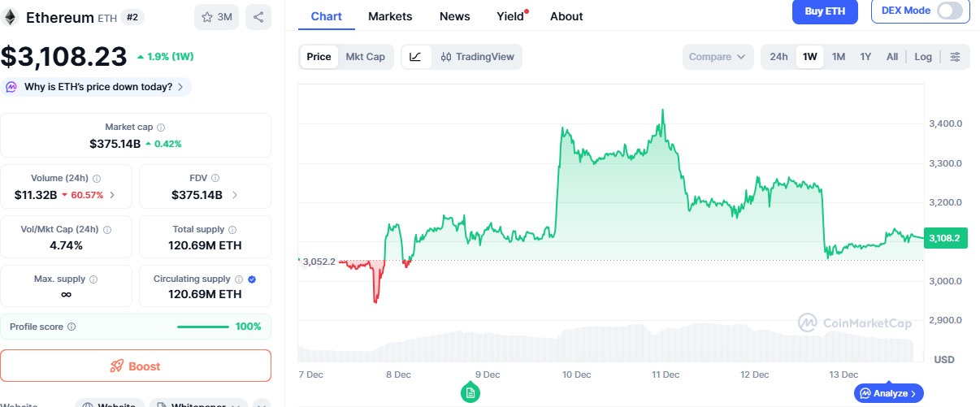
Task: Click the Circulating supply verified badge
Action: click(252, 279)
